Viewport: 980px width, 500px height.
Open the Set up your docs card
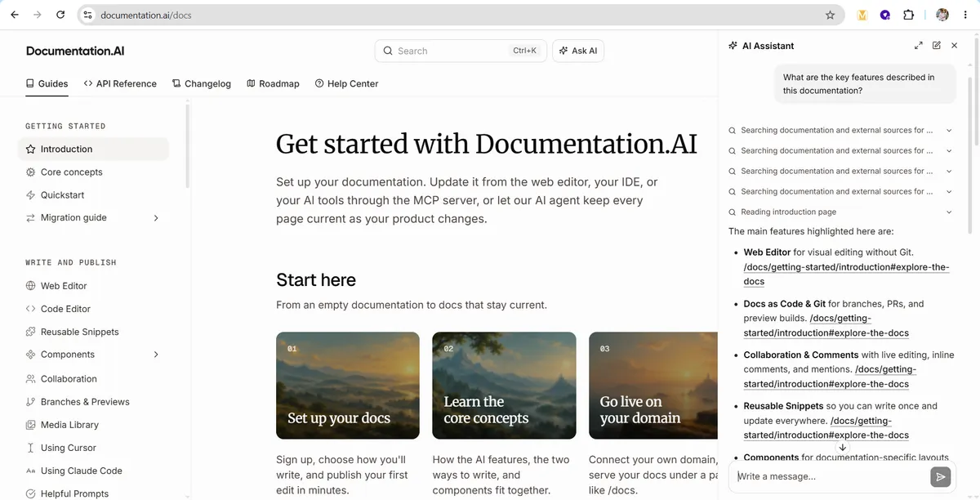tap(348, 386)
